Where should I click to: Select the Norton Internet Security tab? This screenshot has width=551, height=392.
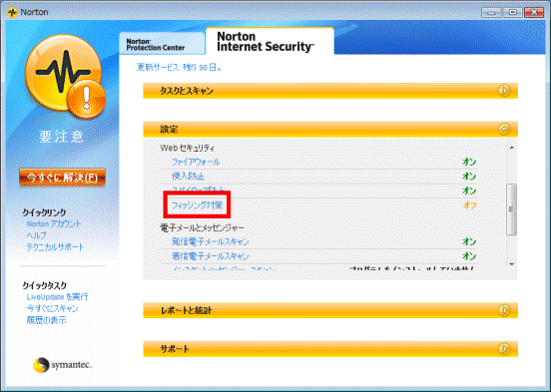(x=270, y=42)
